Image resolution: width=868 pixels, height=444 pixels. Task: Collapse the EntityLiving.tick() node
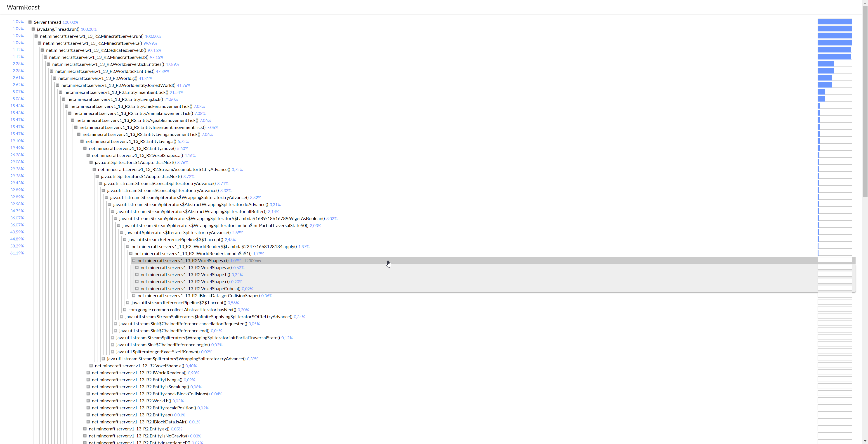pos(64,99)
